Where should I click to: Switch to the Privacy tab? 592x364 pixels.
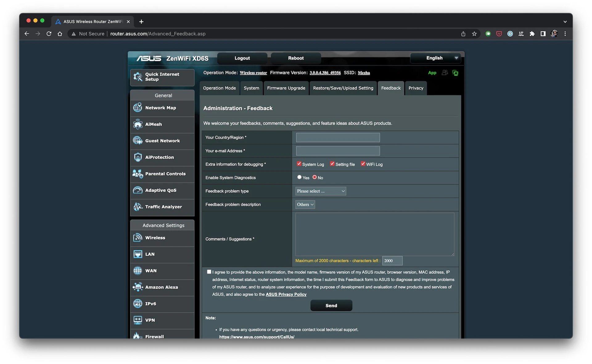[x=416, y=88]
